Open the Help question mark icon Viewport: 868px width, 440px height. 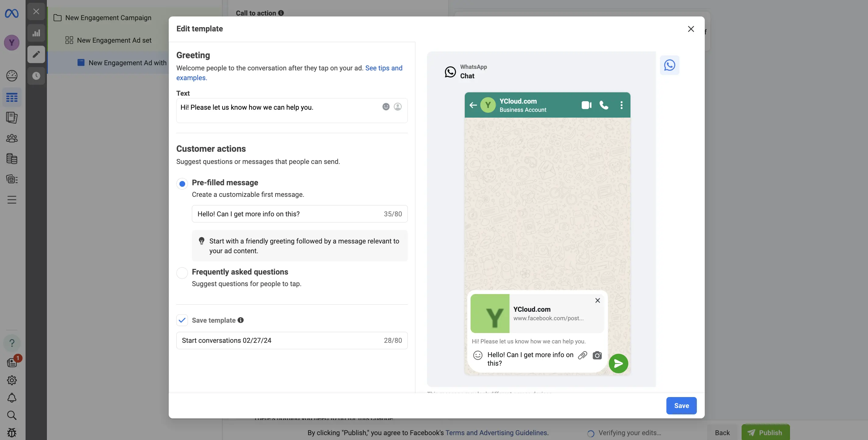12,343
